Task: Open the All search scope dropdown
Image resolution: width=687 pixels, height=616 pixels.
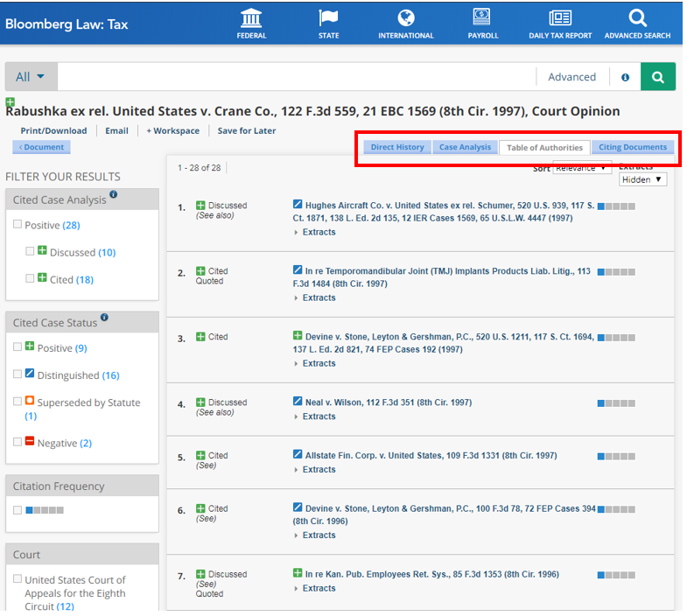Action: coord(31,77)
